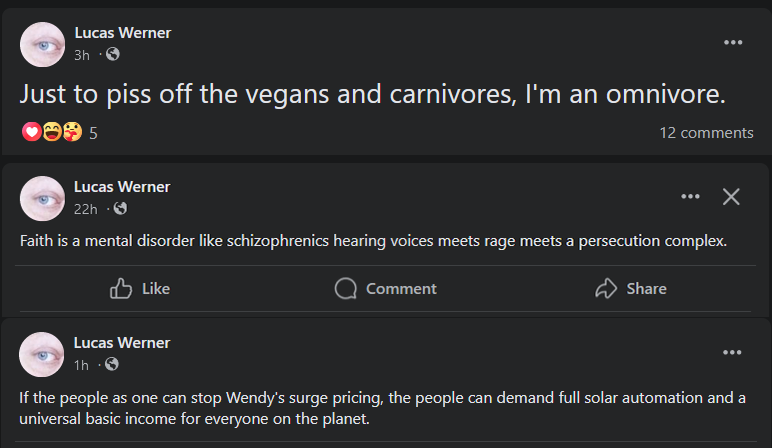Comment on the Faith post

click(x=386, y=288)
